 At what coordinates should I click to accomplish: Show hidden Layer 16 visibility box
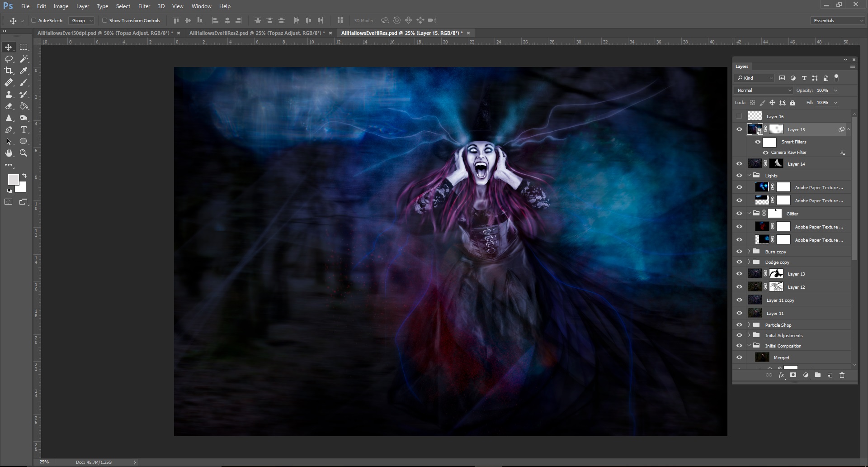(739, 116)
